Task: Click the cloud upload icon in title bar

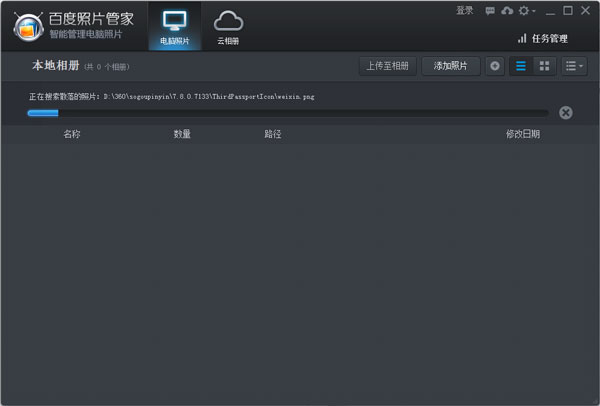Action: [x=507, y=10]
